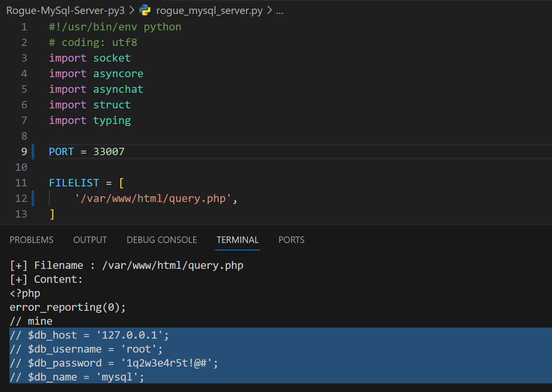Screen dimensions: 552x392
Task: Select the TERMINAL panel tab
Action: (238, 240)
